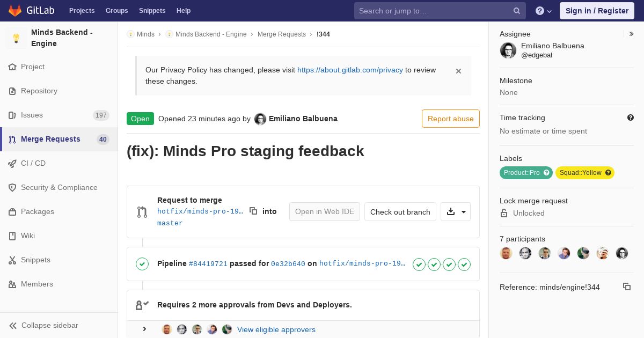Click Report abuse button
This screenshot has height=338, width=644.
point(451,119)
